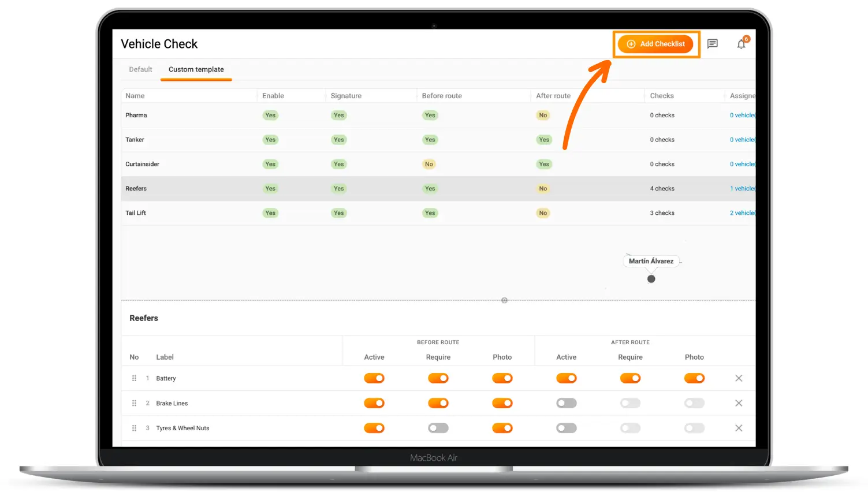The height and width of the screenshot is (492, 868).
Task: Toggle Battery before-route Active switch
Action: (374, 378)
